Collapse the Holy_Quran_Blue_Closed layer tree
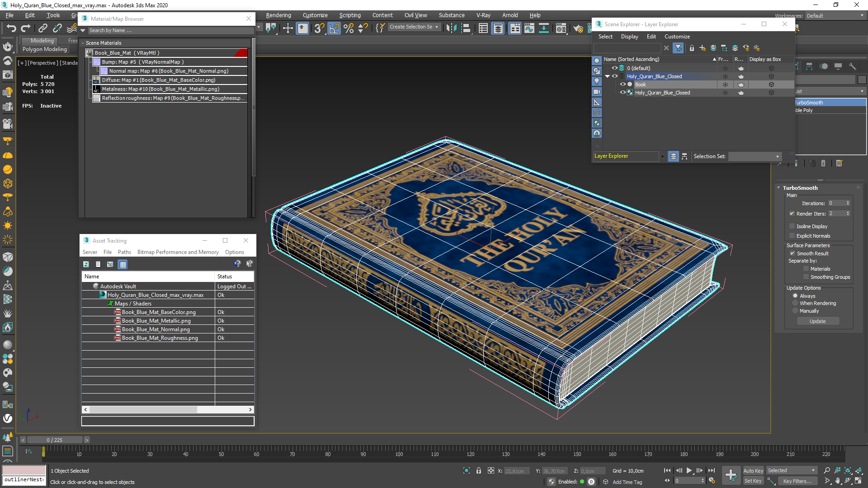This screenshot has width=868, height=488. (x=607, y=76)
